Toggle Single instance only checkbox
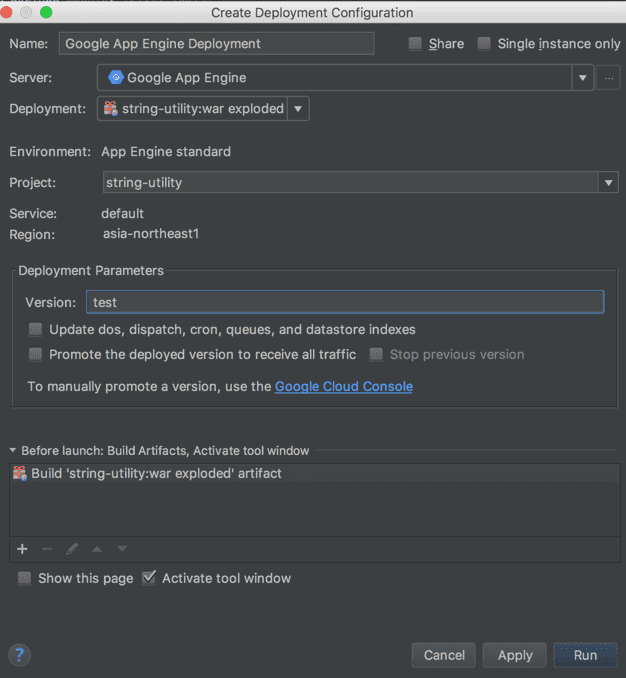Image resolution: width=626 pixels, height=678 pixels. pos(485,44)
